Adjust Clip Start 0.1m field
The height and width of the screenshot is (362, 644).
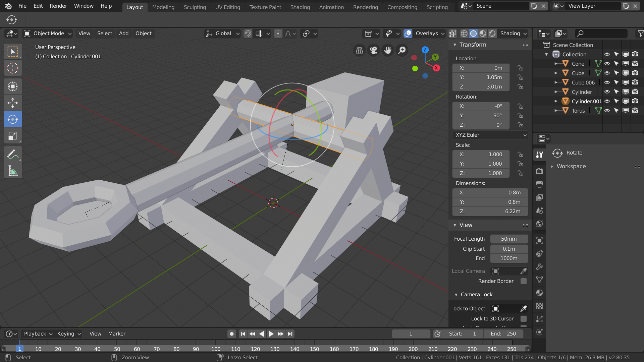[509, 249]
